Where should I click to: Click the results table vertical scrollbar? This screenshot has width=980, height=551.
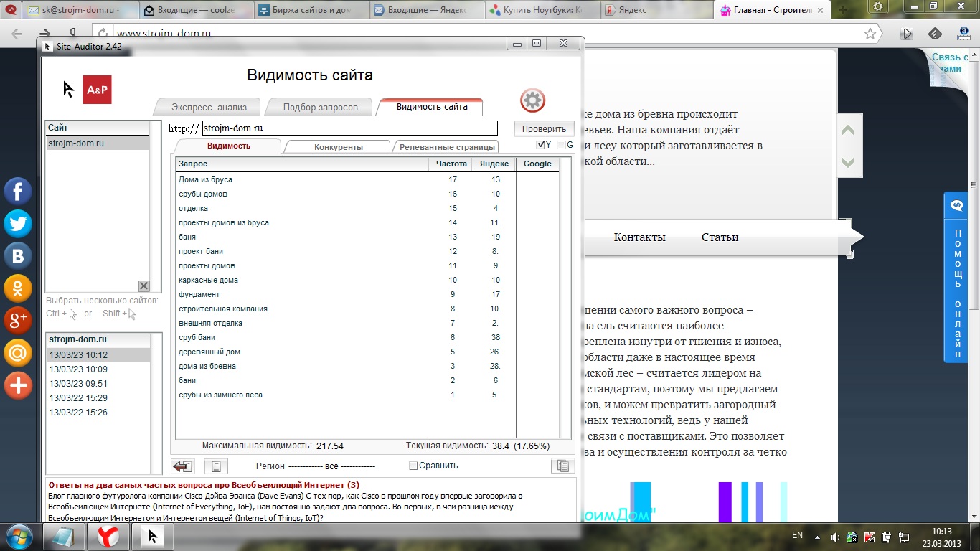click(565, 298)
